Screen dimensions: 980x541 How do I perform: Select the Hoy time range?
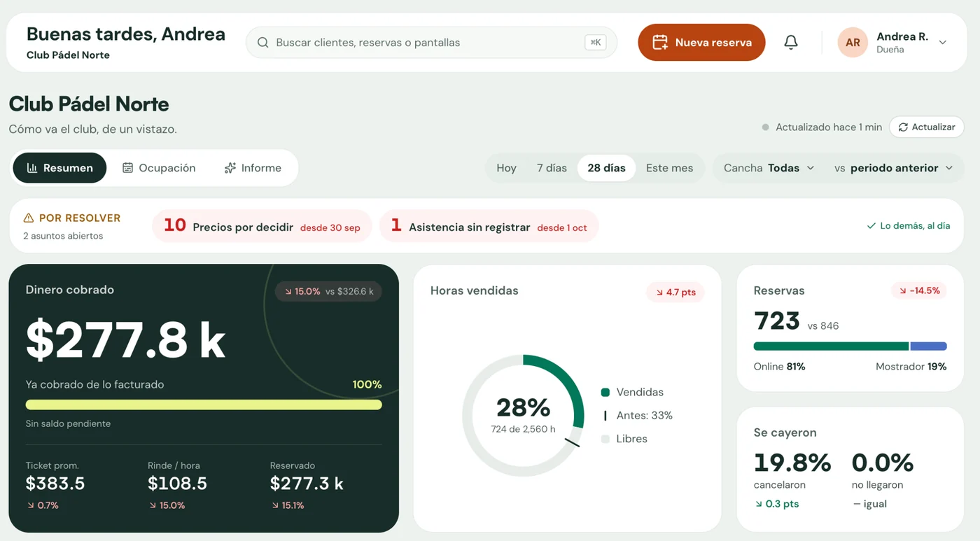tap(506, 168)
